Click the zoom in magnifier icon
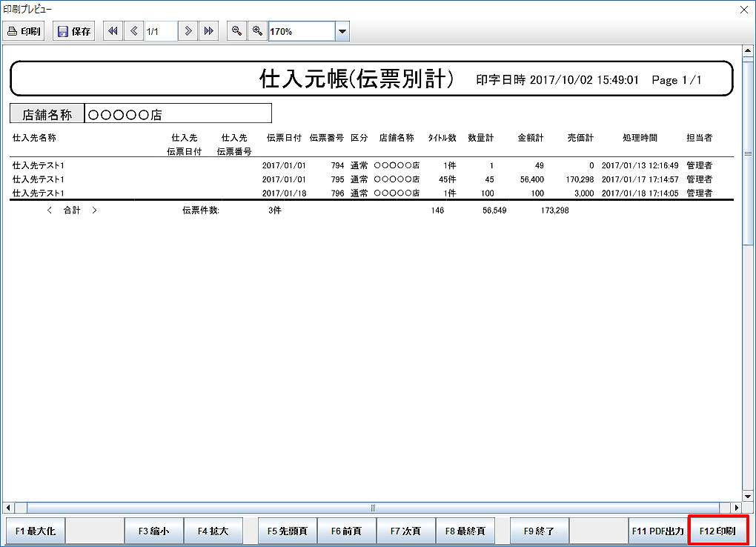 (x=257, y=31)
